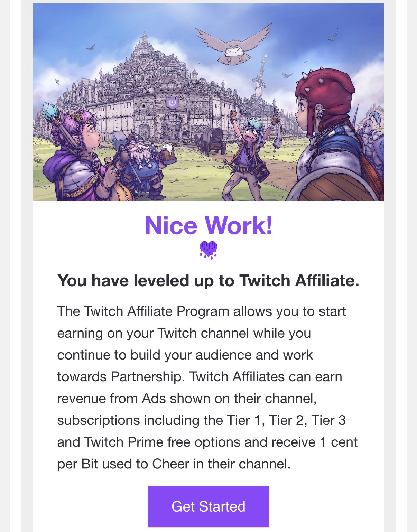Click the 'You have leveled up to Twitch Affiliate' headline

[208, 280]
